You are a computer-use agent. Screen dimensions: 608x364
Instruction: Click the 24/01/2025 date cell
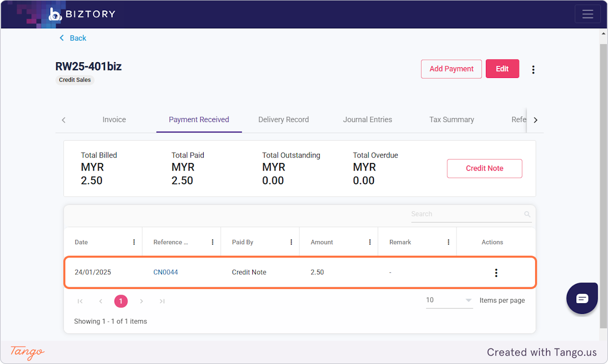point(93,272)
